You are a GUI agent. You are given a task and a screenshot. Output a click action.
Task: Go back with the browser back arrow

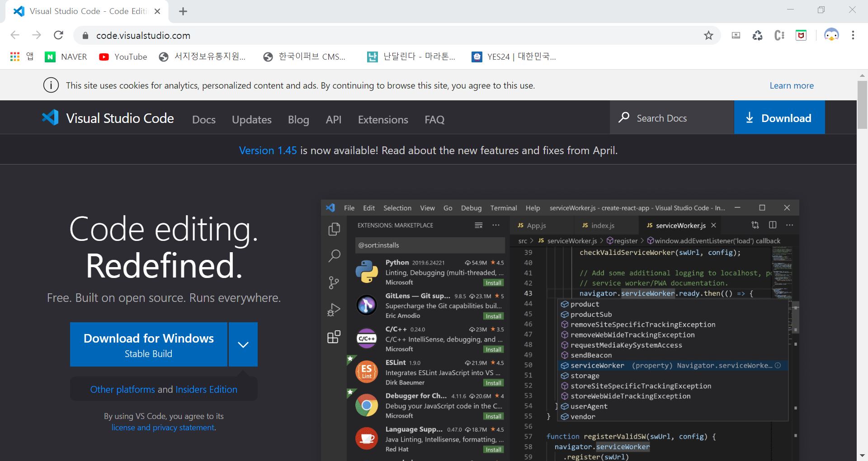tap(15, 35)
